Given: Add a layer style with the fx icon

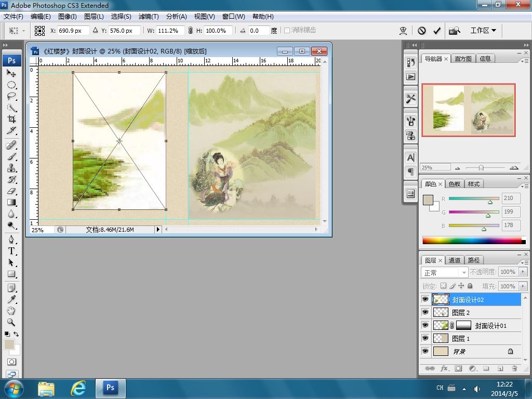Looking at the screenshot, I should click(444, 368).
